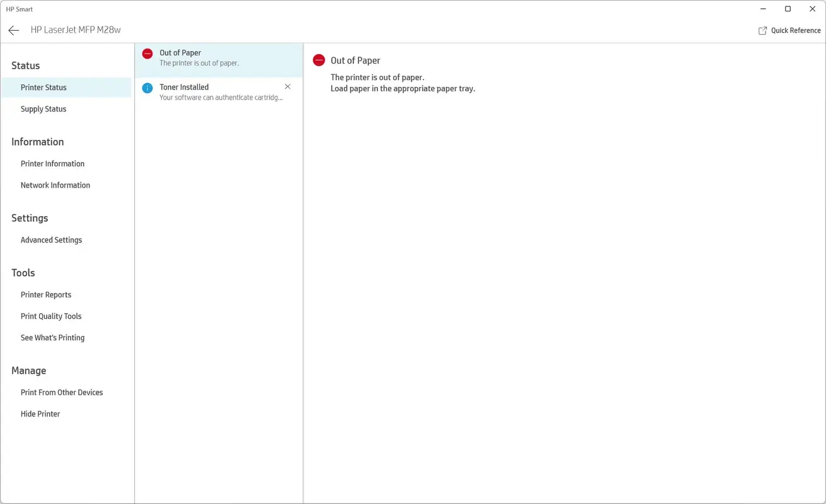The image size is (826, 504).
Task: View Network Information
Action: click(x=55, y=185)
